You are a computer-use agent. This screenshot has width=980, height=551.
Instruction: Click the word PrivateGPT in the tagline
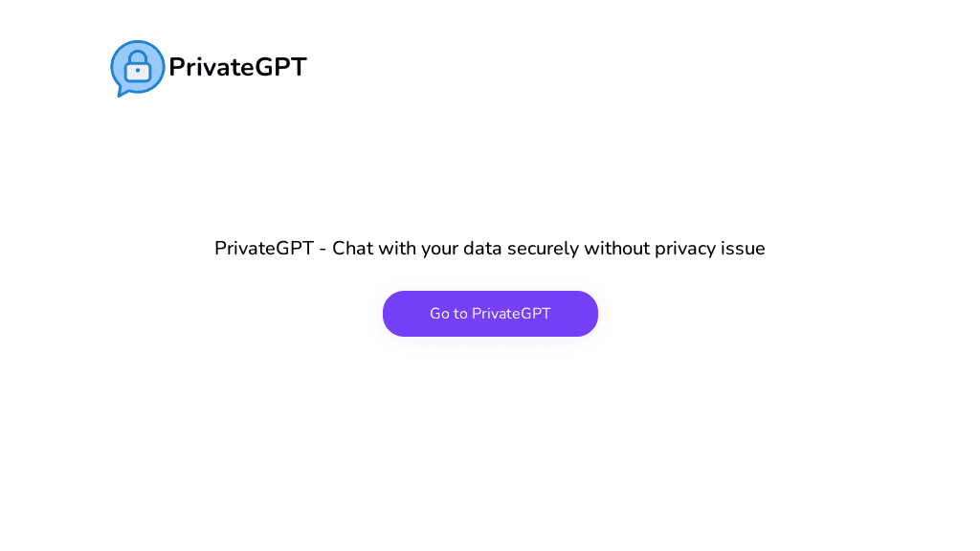point(264,248)
